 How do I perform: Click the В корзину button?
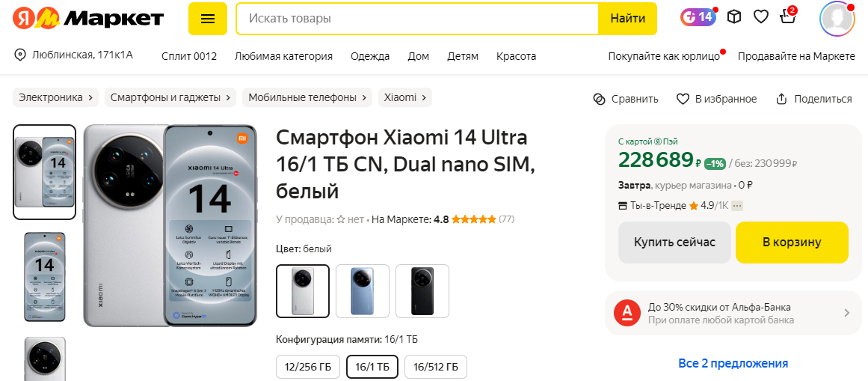(x=792, y=243)
